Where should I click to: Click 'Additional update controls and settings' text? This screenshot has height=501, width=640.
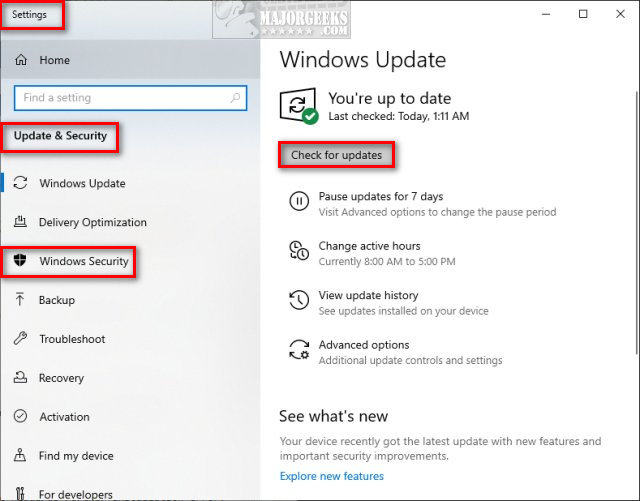[x=411, y=361]
